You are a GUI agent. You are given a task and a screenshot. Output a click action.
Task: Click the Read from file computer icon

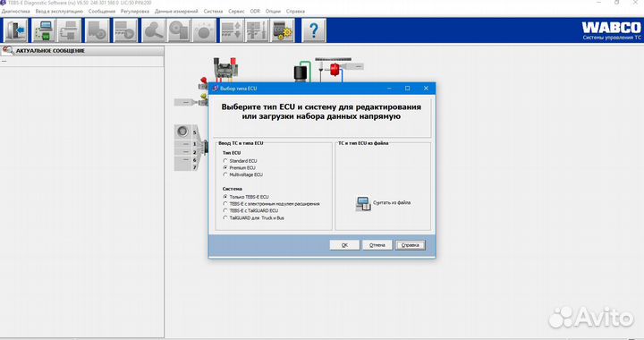[x=363, y=203]
